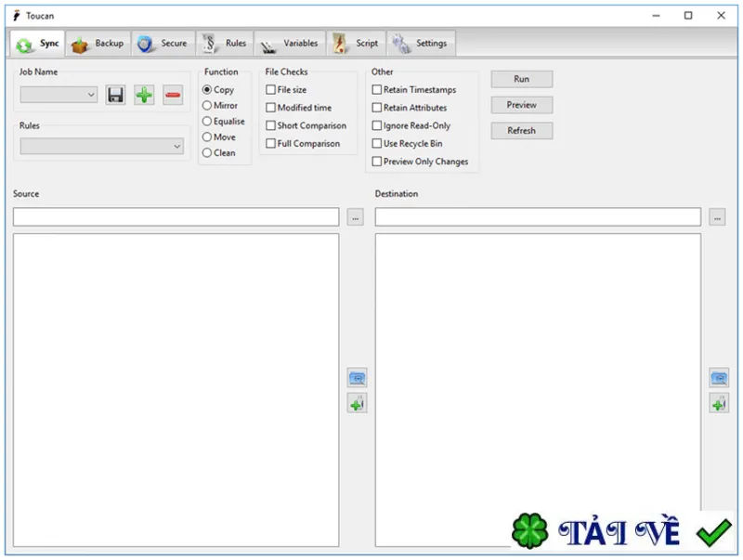743x560 pixels.
Task: Choose the Equalise function
Action: 223,122
